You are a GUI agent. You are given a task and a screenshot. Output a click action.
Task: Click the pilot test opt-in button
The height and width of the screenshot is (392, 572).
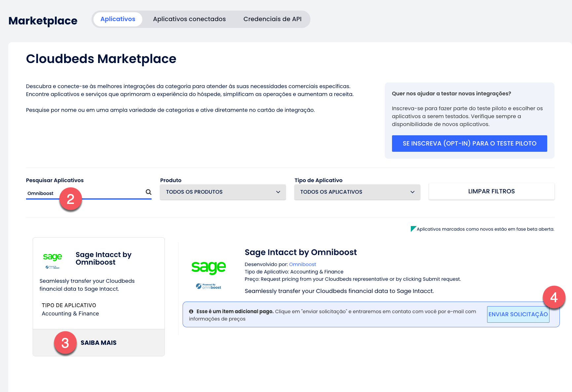tap(469, 144)
